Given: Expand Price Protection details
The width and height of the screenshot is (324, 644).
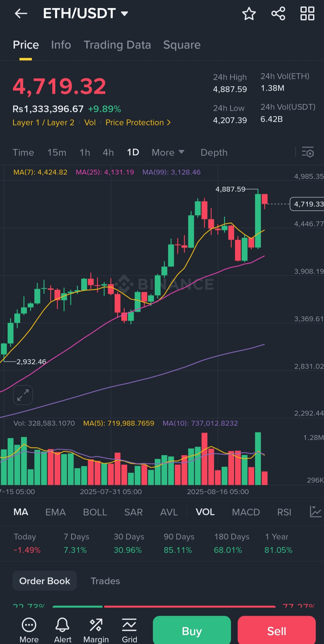Looking at the screenshot, I should (138, 123).
